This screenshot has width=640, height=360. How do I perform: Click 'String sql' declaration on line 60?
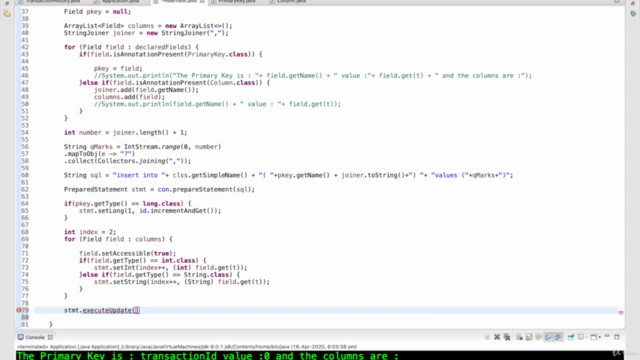(x=82, y=175)
